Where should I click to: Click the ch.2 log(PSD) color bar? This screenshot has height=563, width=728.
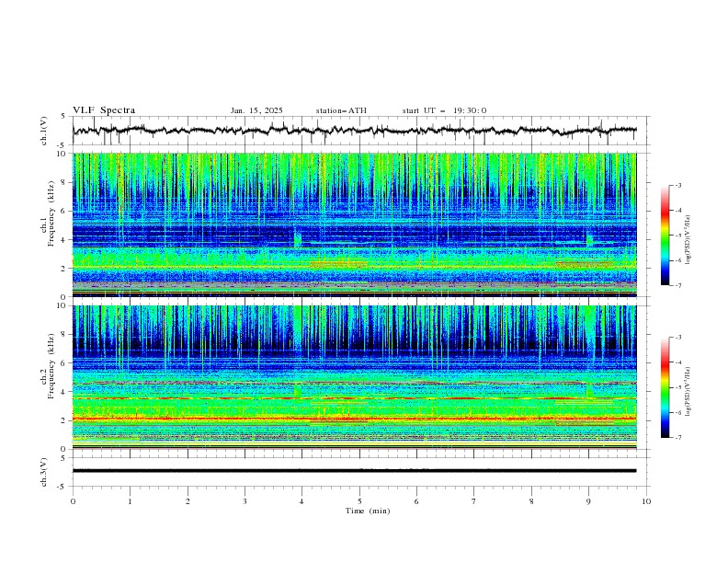pyautogui.click(x=665, y=387)
